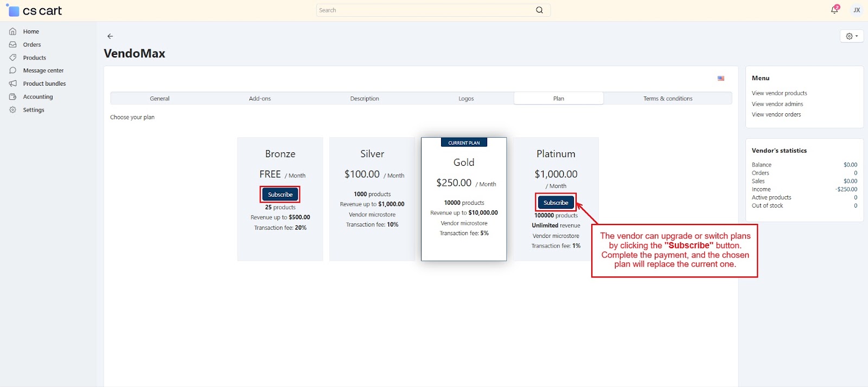Click the Product bundles megaphone icon
The image size is (868, 387).
tap(12, 83)
